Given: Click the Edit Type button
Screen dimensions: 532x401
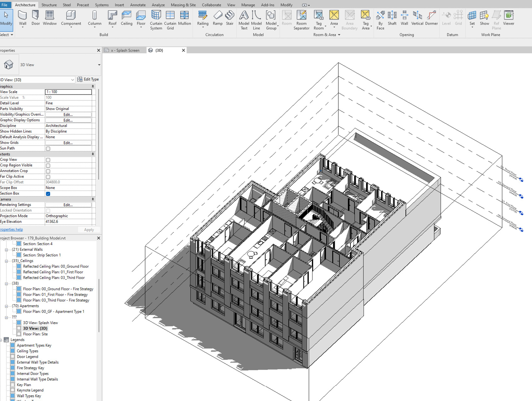Looking at the screenshot, I should [88, 79].
